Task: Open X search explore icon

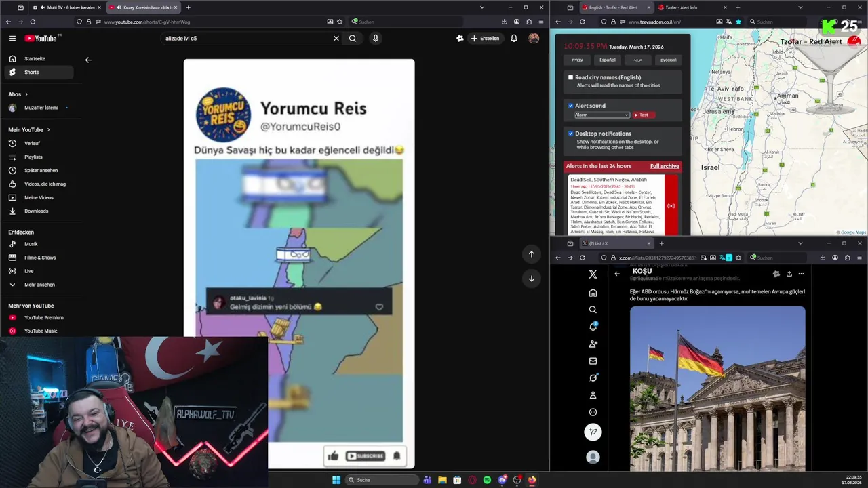Action: [x=593, y=310]
